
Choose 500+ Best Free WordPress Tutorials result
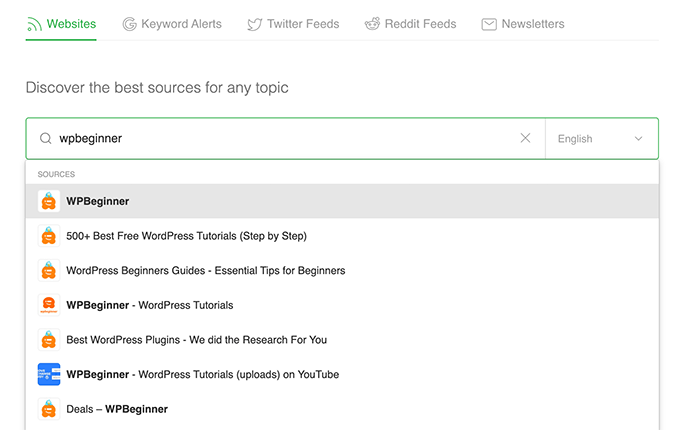coord(342,236)
